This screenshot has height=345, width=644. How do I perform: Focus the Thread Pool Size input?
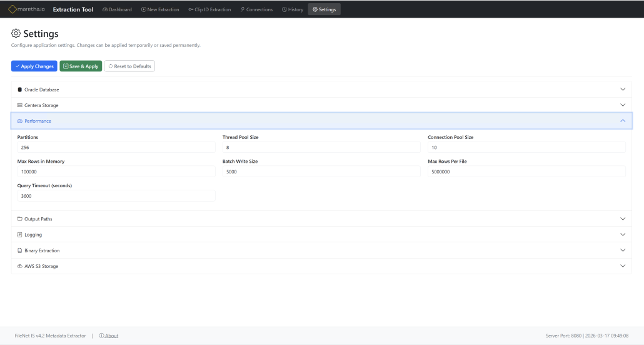321,147
